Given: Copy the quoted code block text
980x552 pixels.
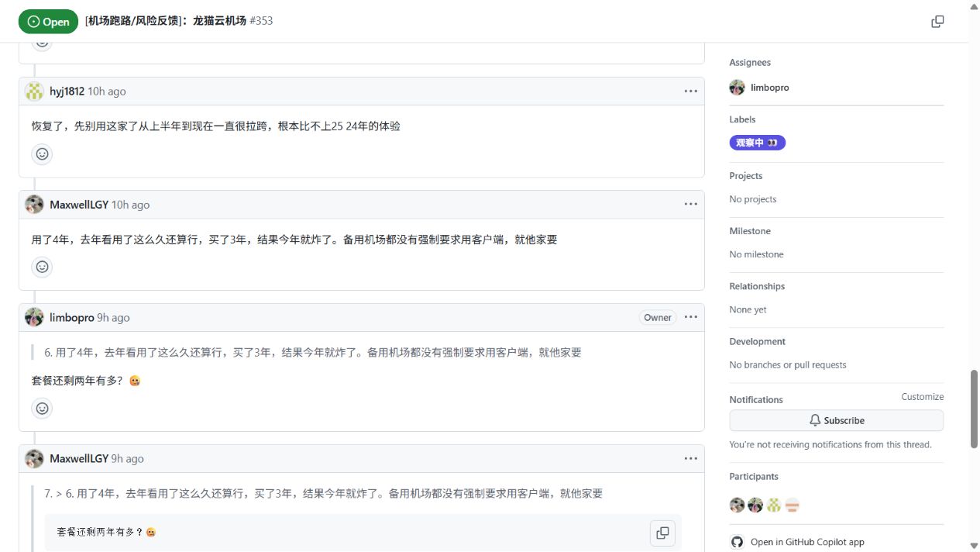Looking at the screenshot, I should 662,533.
